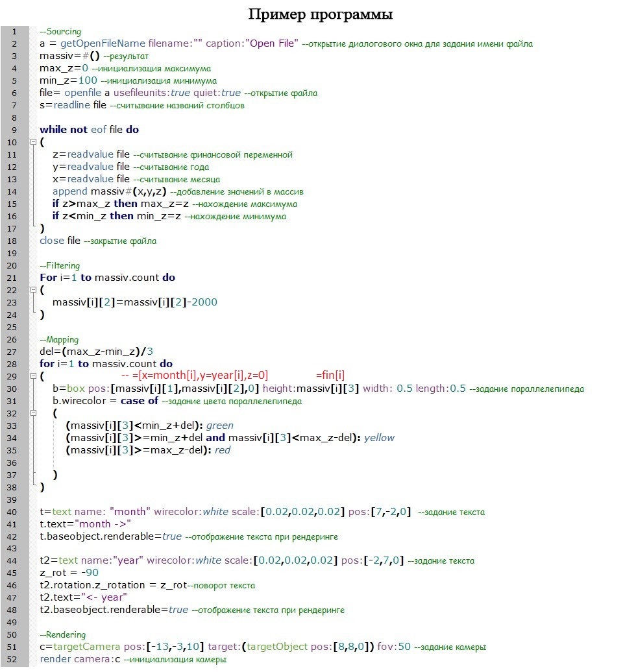Click the 'green' color value on line 33
623x672 pixels.
click(220, 426)
